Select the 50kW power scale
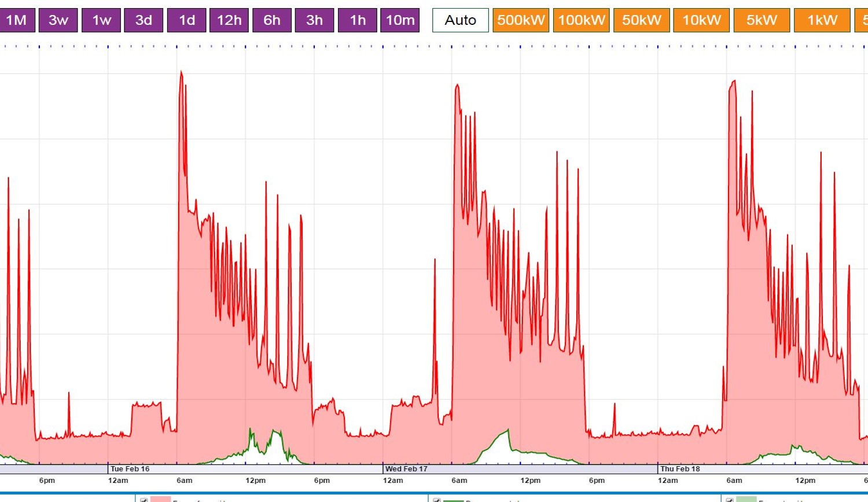Image resolution: width=868 pixels, height=502 pixels. [641, 20]
